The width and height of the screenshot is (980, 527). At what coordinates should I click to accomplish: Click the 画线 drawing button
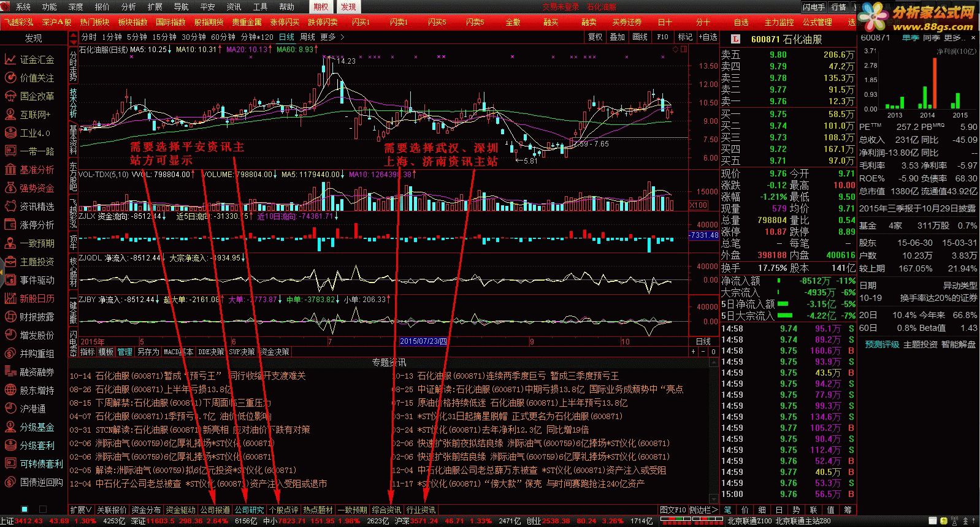click(640, 37)
